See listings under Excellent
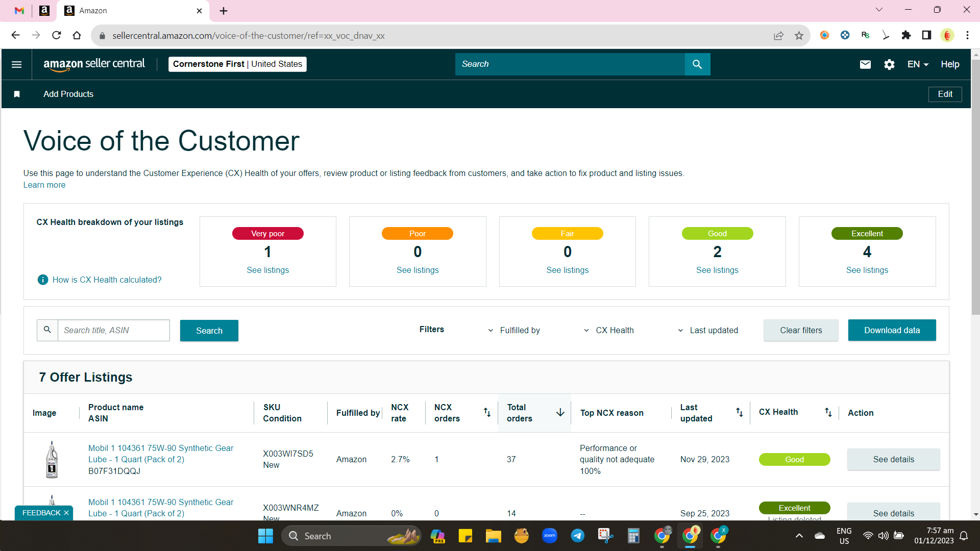This screenshot has height=551, width=980. (x=867, y=270)
